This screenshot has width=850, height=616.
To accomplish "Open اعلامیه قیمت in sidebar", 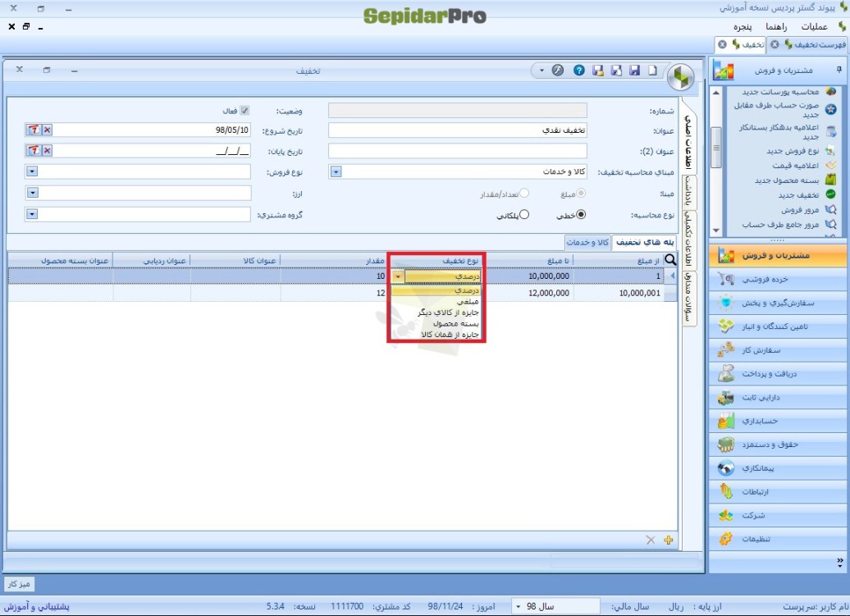I will (x=795, y=166).
